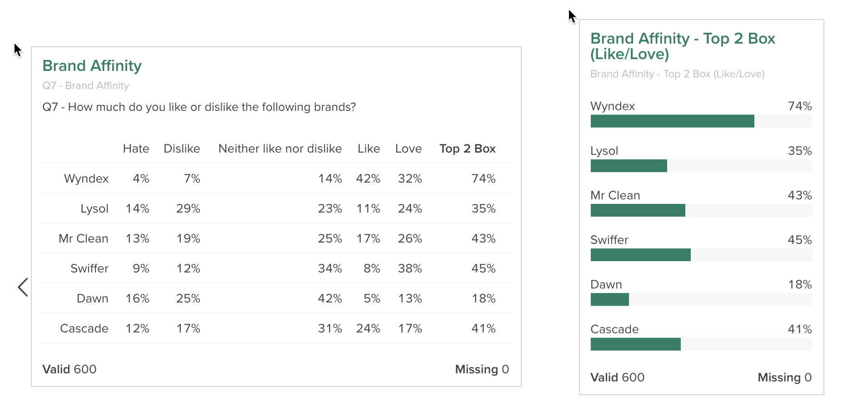Viewport: 868px width, 416px height.
Task: Click the Neither like nor dislike header
Action: 280,149
